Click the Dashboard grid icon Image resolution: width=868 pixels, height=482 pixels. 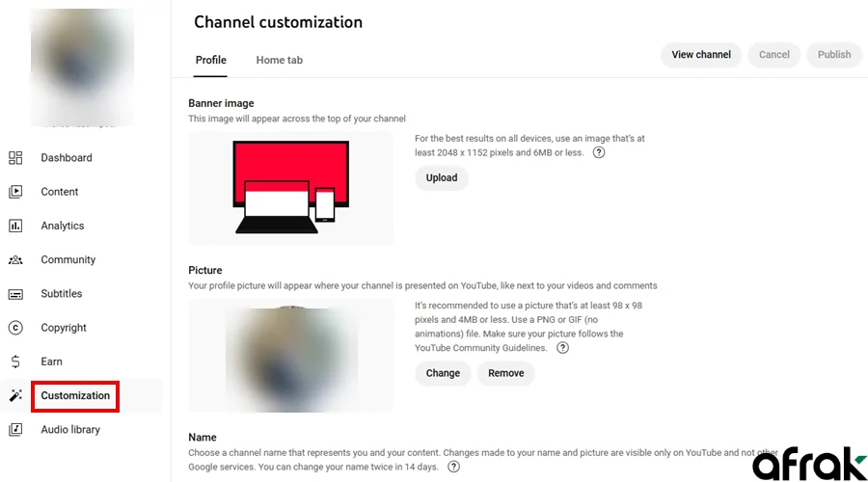[x=15, y=158]
